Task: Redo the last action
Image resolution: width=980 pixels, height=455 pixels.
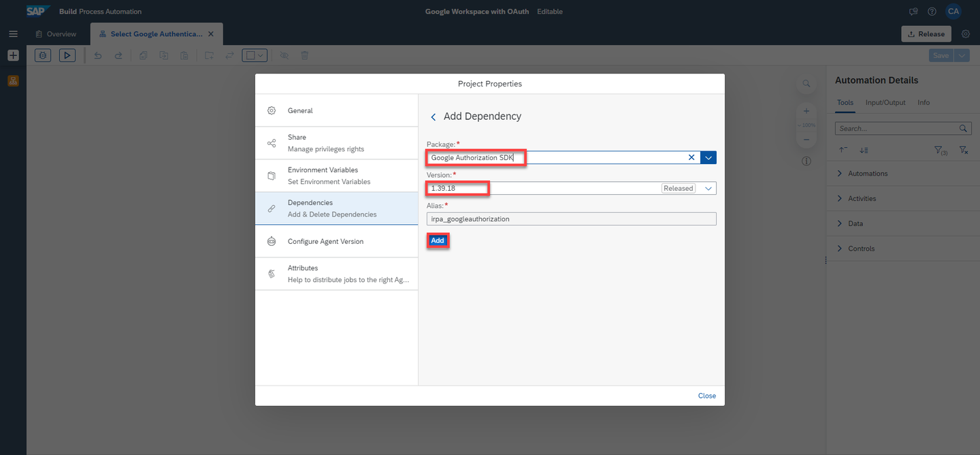Action: coord(118,55)
